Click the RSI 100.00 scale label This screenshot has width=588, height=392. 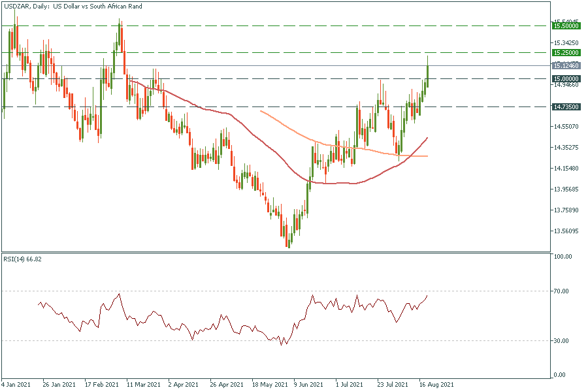point(563,257)
